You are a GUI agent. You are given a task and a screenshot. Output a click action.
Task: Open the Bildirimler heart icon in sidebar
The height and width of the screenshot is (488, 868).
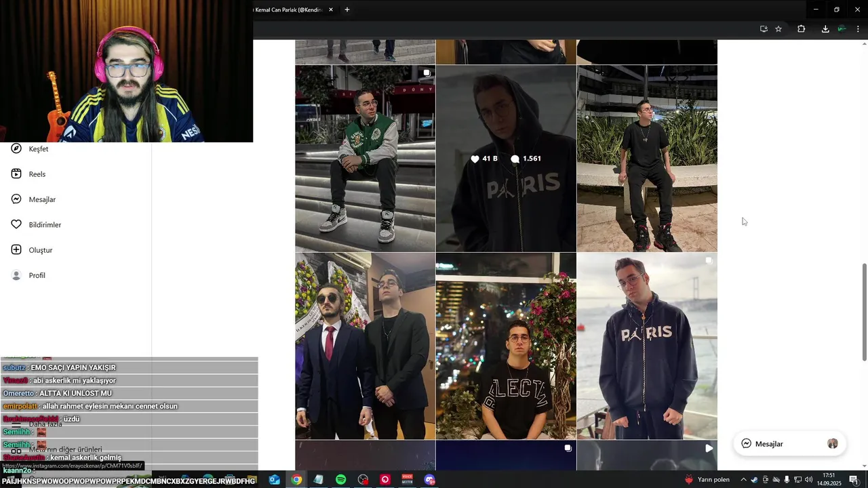[16, 224]
